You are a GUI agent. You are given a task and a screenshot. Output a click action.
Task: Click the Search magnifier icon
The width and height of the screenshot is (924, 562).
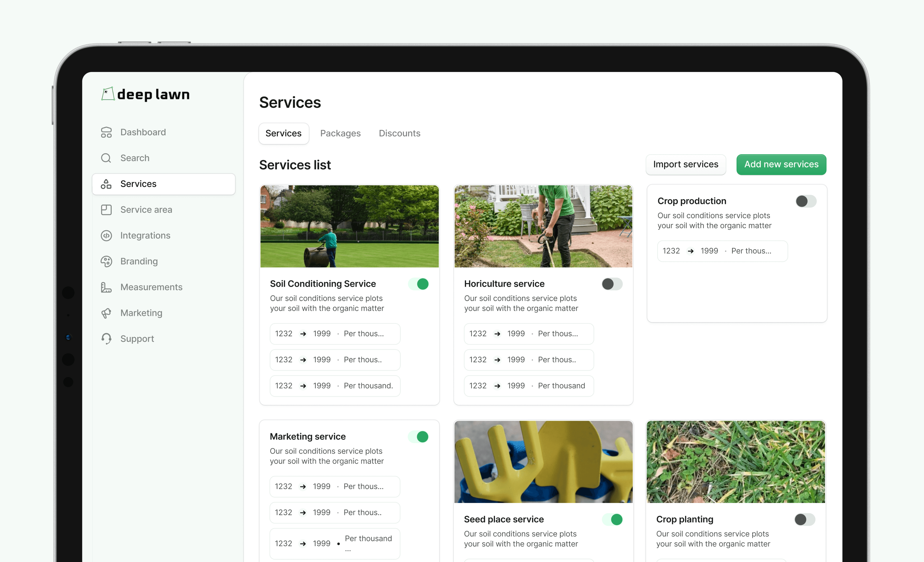106,158
